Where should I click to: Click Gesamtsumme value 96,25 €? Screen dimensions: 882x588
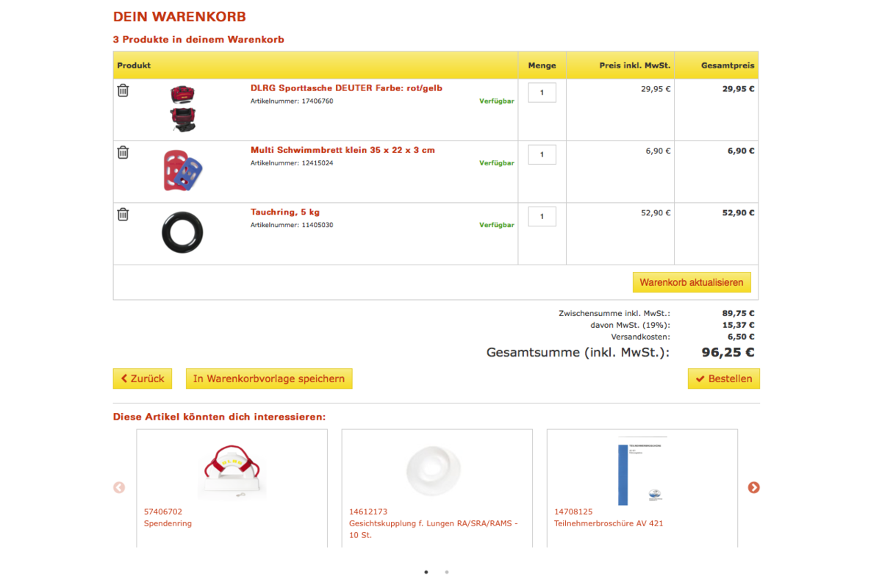coord(728,352)
